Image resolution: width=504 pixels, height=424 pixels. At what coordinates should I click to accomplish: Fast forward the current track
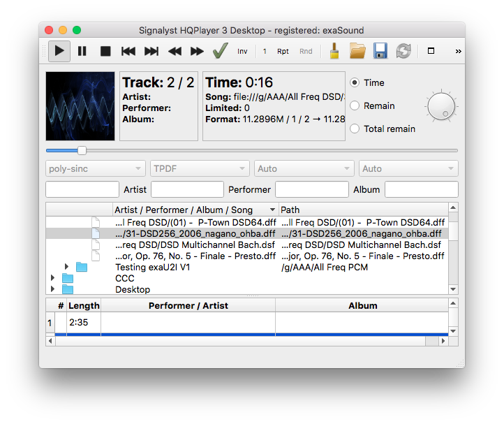(x=197, y=51)
